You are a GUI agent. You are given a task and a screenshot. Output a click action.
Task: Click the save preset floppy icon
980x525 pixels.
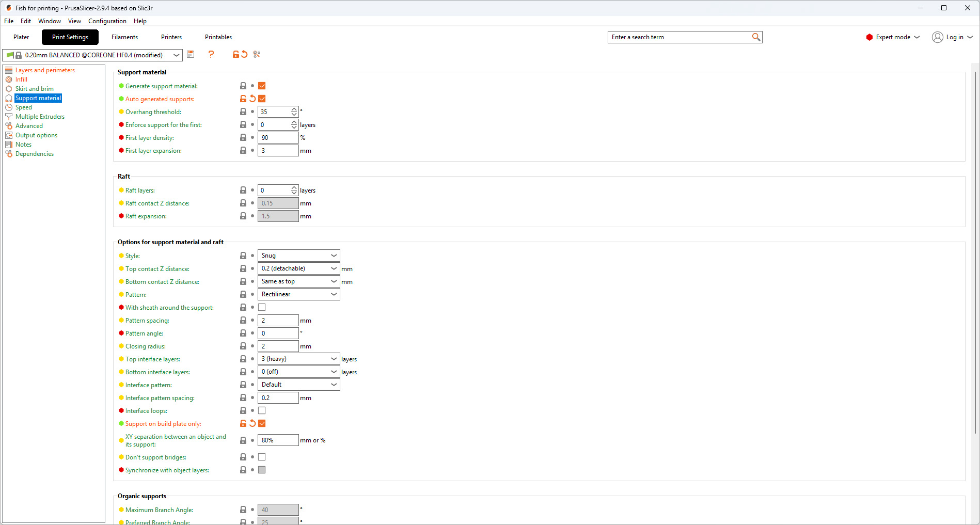pos(191,54)
